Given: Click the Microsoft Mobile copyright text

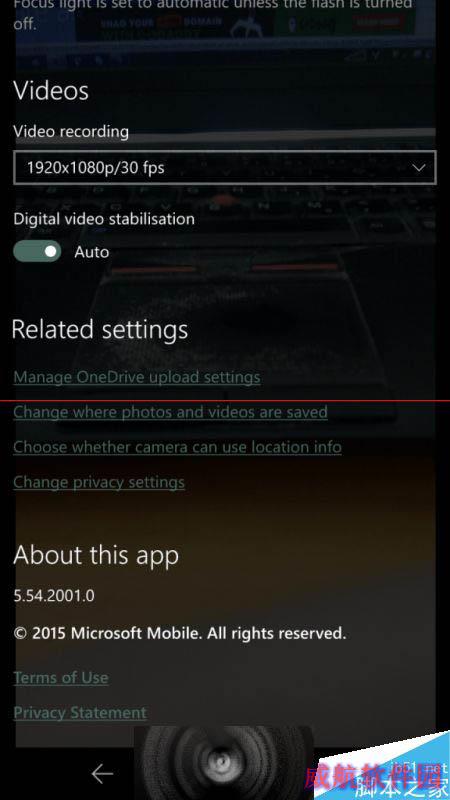Looking at the screenshot, I should pyautogui.click(x=180, y=634).
